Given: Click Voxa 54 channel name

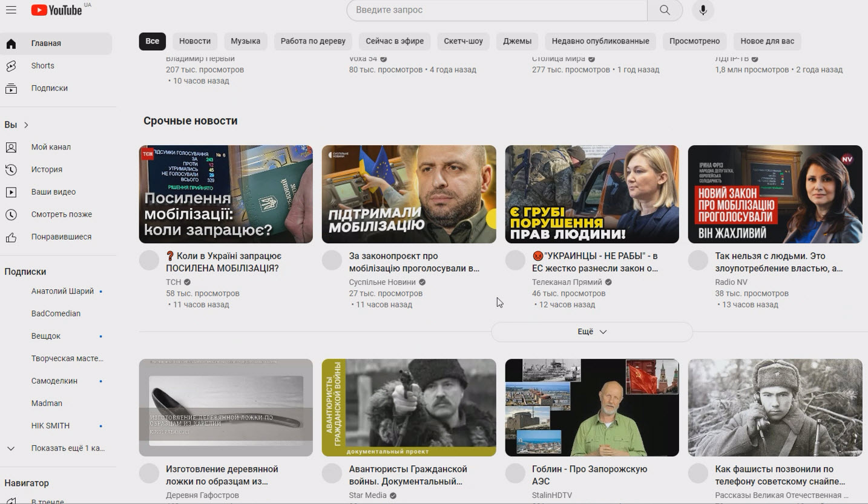Looking at the screenshot, I should pyautogui.click(x=363, y=59).
